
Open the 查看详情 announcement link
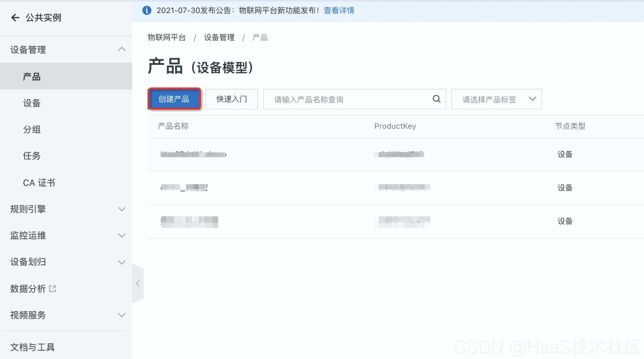pos(339,11)
